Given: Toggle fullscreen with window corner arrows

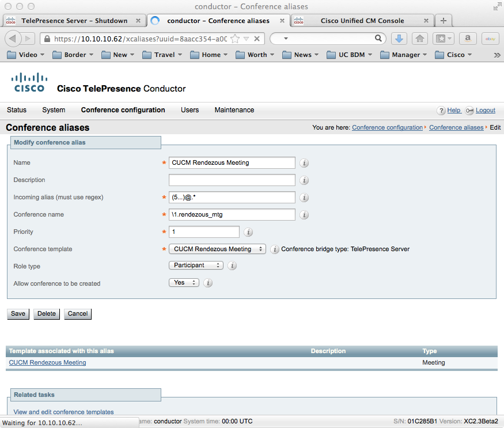Looking at the screenshot, I should 497,7.
